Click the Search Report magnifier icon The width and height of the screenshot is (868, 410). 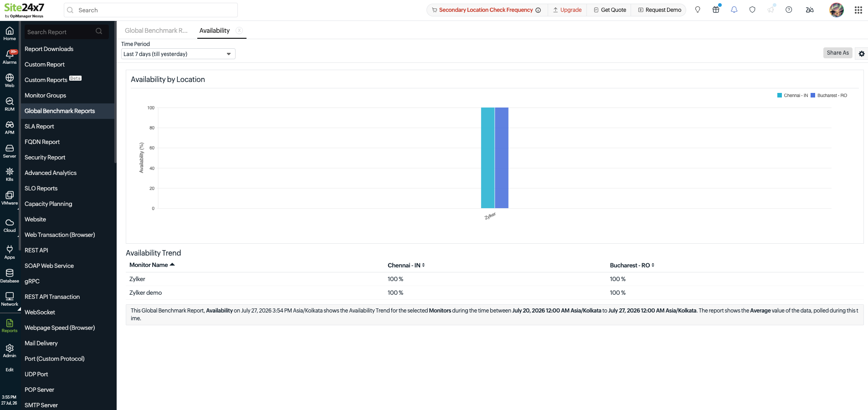tap(99, 31)
